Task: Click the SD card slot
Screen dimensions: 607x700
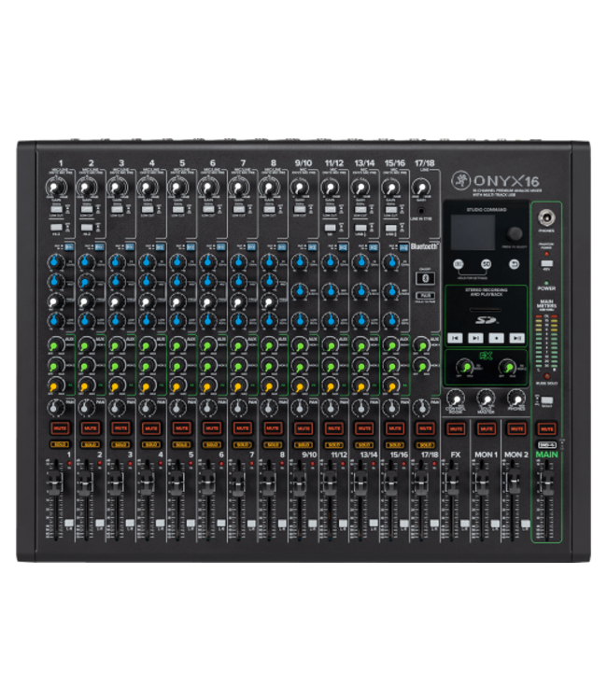Action: point(486,310)
